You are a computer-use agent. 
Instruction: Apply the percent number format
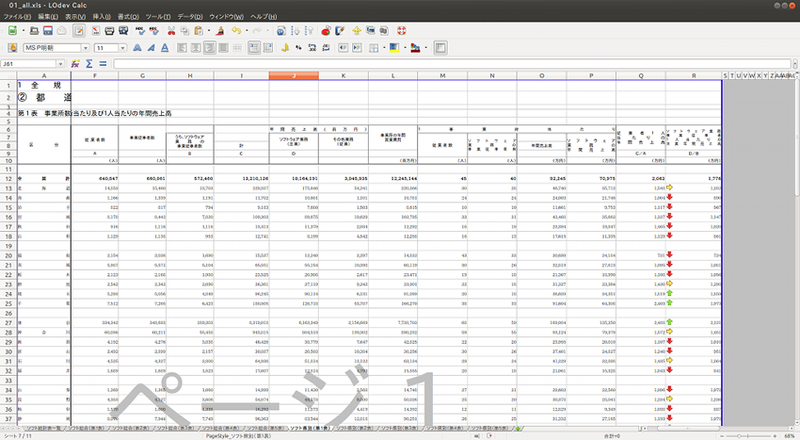coord(298,47)
